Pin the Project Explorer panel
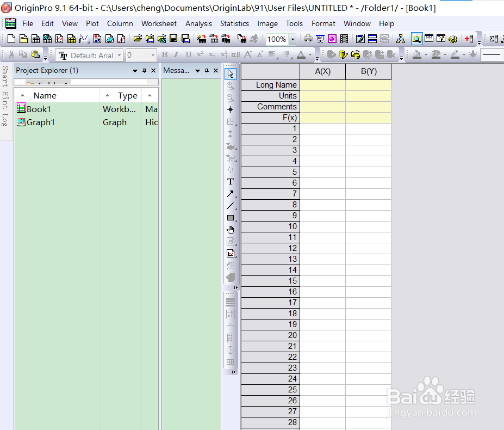This screenshot has height=430, width=504. point(144,71)
